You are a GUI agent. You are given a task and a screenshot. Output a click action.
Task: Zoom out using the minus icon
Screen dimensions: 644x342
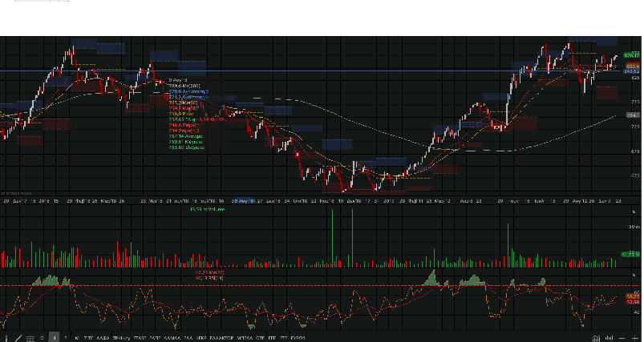coord(622,338)
